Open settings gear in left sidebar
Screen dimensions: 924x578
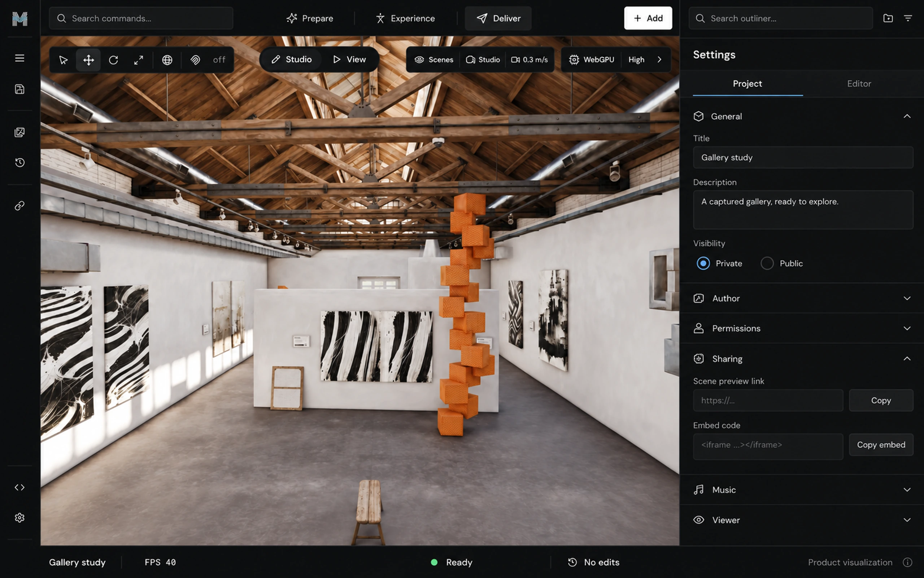pyautogui.click(x=19, y=518)
